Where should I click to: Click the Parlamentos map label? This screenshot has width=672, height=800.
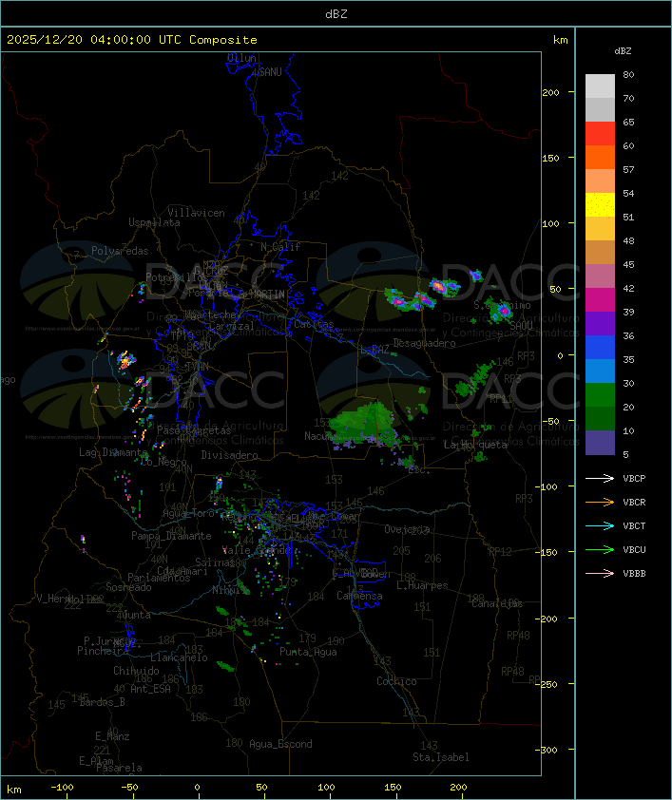point(159,578)
